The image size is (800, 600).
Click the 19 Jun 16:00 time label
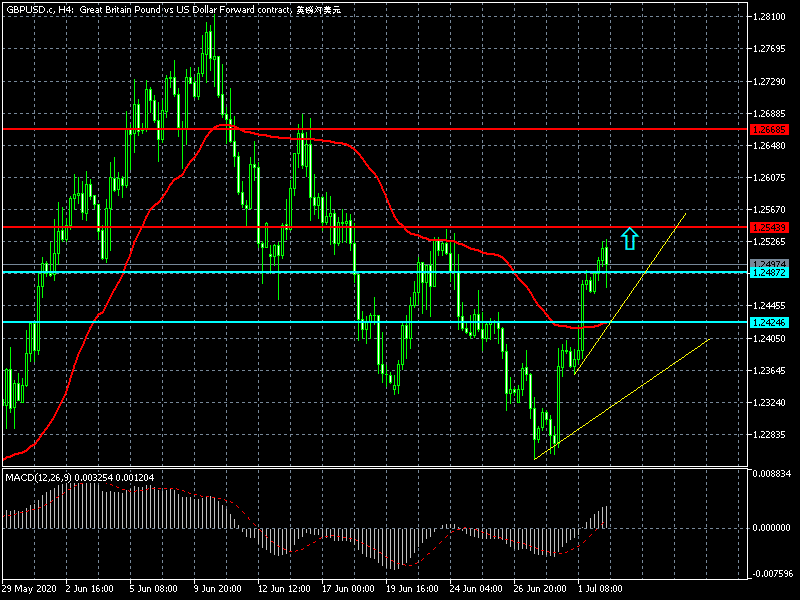point(412,589)
